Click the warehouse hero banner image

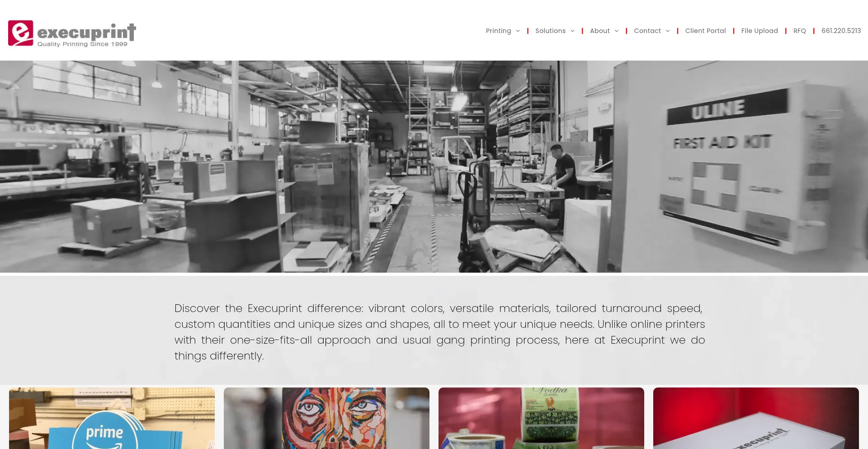[434, 166]
